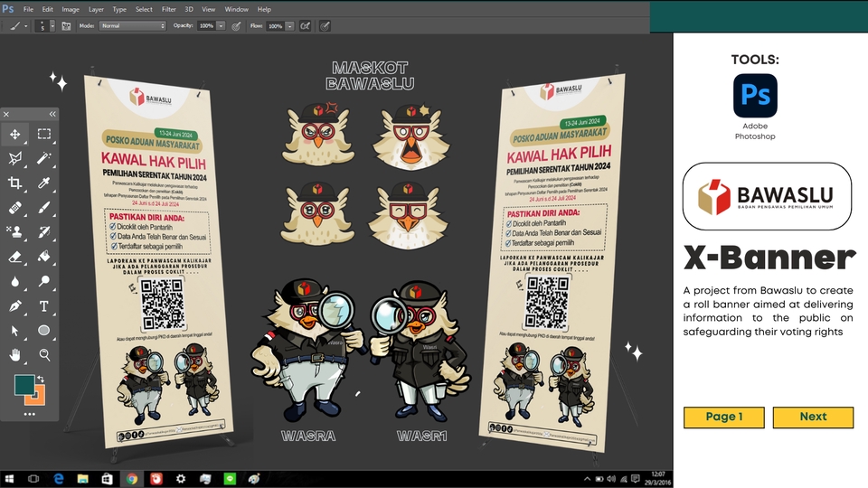
Task: Toggle airbrush build-up mode
Action: point(305,26)
